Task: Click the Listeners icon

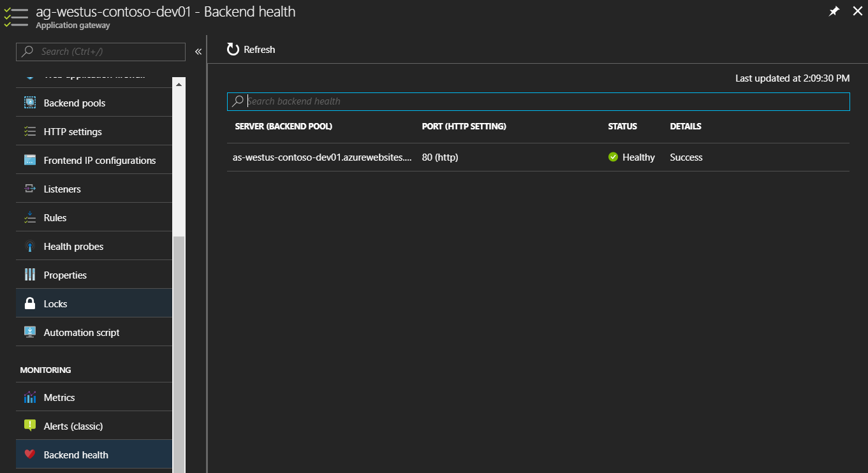Action: (30, 189)
